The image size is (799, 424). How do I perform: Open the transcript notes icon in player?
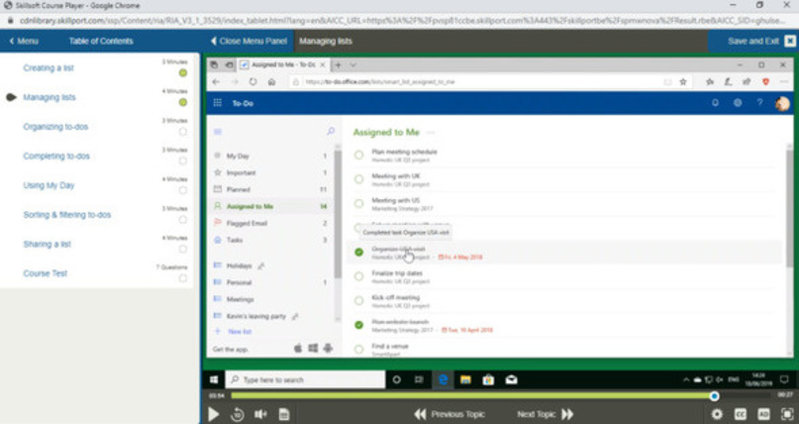(284, 414)
